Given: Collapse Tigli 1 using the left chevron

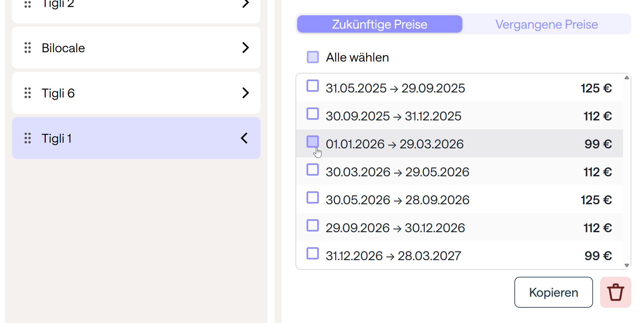Looking at the screenshot, I should [244, 138].
